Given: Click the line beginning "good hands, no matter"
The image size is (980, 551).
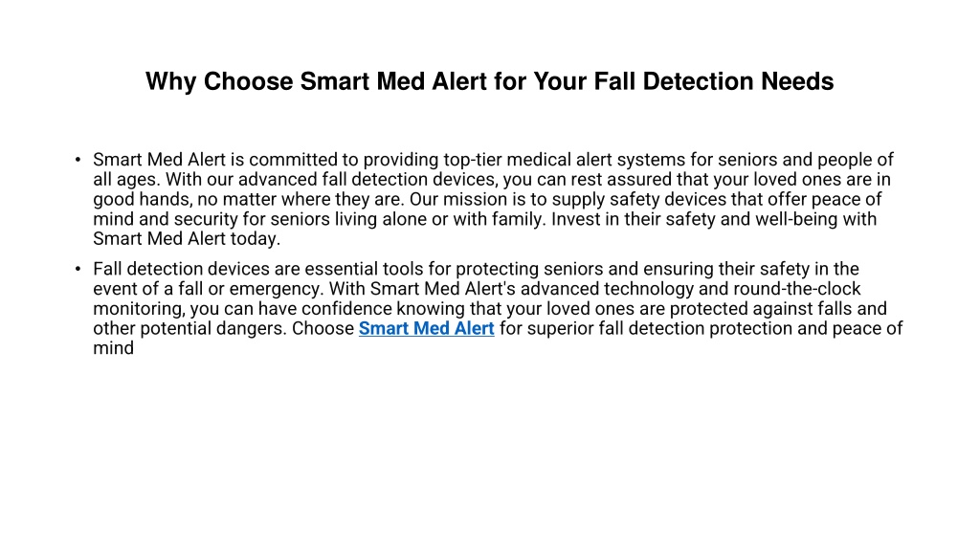Looking at the screenshot, I should coord(487,200).
